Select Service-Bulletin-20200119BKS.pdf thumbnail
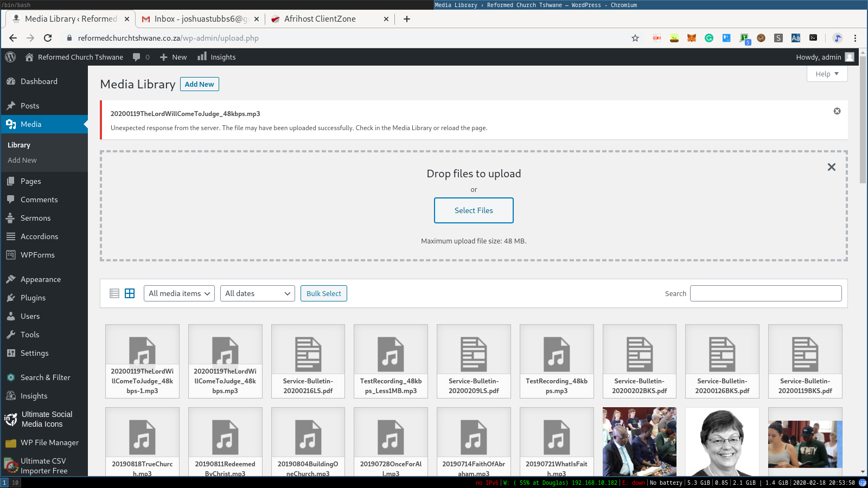868x488 pixels. 805,361
